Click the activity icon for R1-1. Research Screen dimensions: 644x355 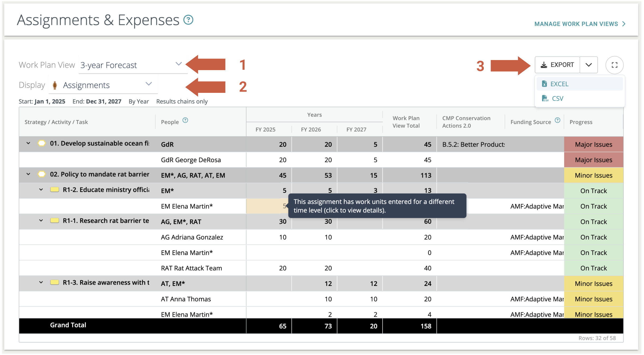tap(54, 221)
